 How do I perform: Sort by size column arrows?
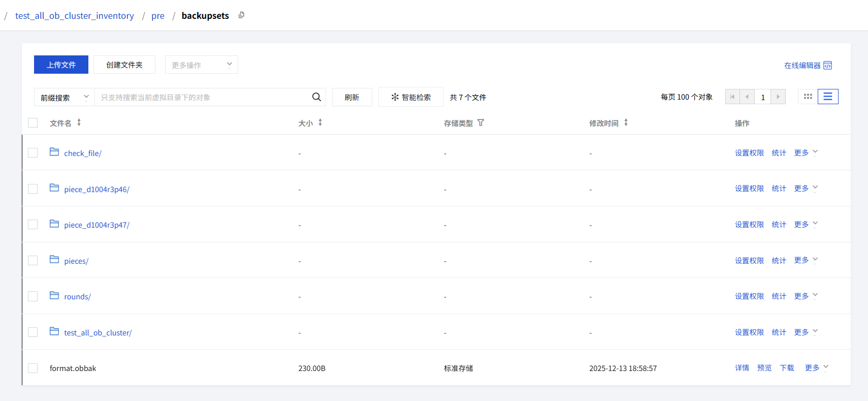tap(320, 122)
